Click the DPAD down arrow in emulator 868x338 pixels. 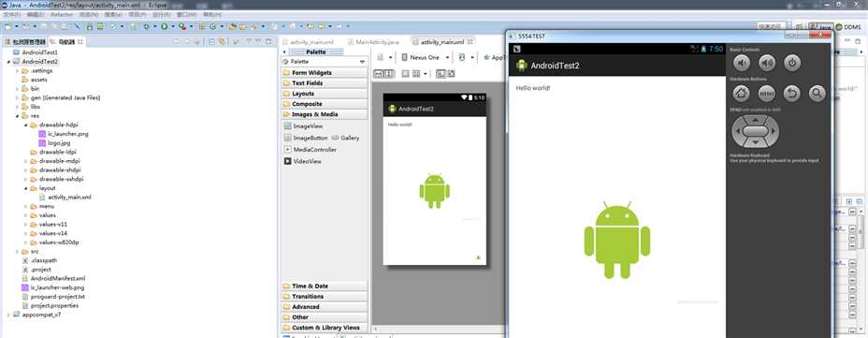click(755, 143)
